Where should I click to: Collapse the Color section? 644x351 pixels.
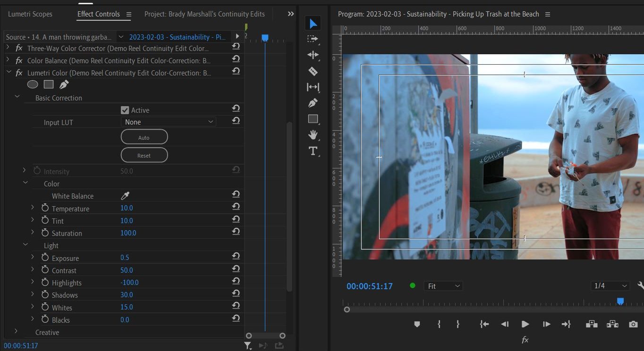tap(25, 183)
